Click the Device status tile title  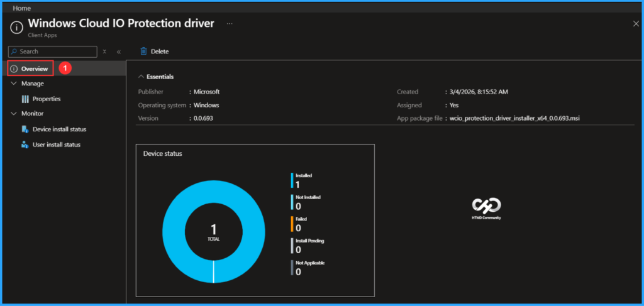(x=163, y=153)
